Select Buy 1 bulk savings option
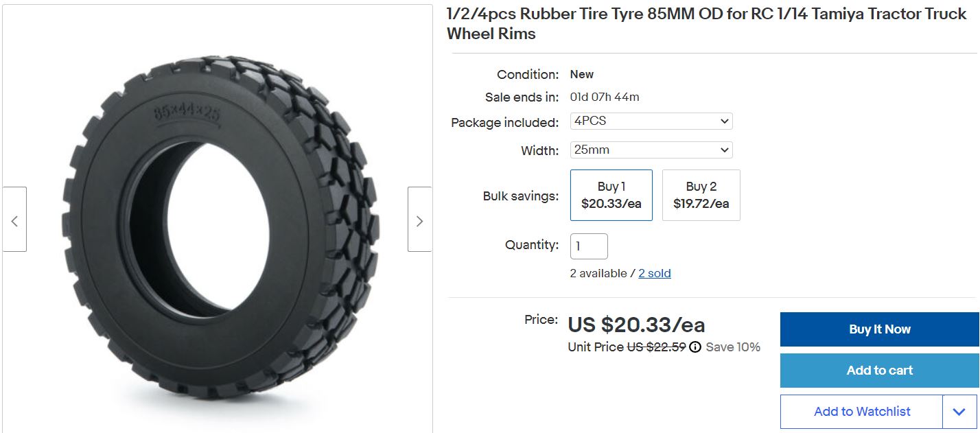Image resolution: width=980 pixels, height=433 pixels. tap(611, 195)
